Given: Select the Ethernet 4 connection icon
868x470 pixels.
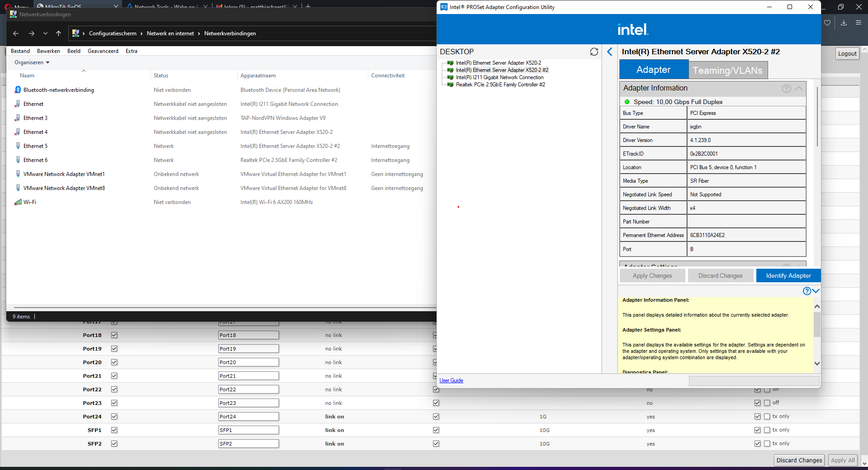Looking at the screenshot, I should tap(18, 132).
